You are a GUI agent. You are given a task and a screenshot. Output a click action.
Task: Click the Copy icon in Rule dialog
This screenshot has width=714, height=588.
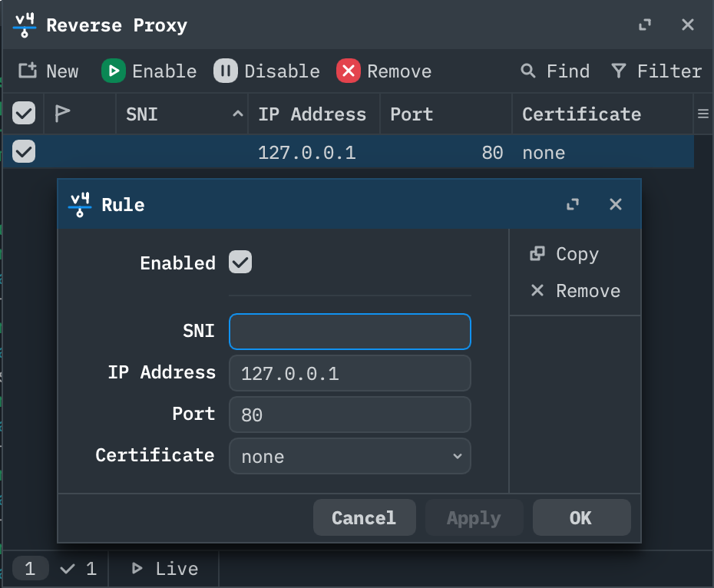537,253
